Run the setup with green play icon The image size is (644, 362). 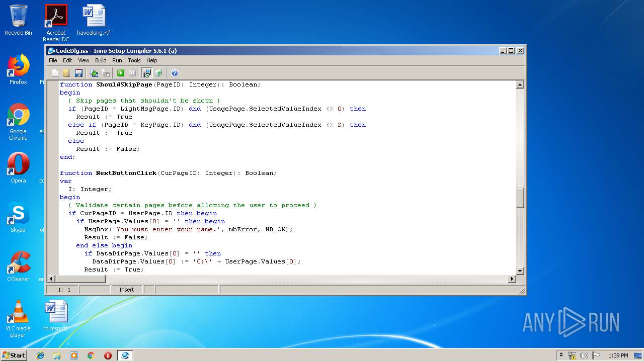(121, 73)
